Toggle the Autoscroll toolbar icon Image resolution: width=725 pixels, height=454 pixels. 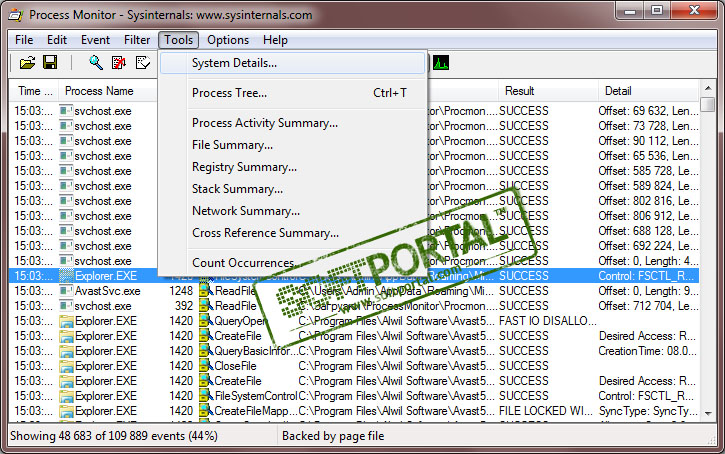coord(119,62)
